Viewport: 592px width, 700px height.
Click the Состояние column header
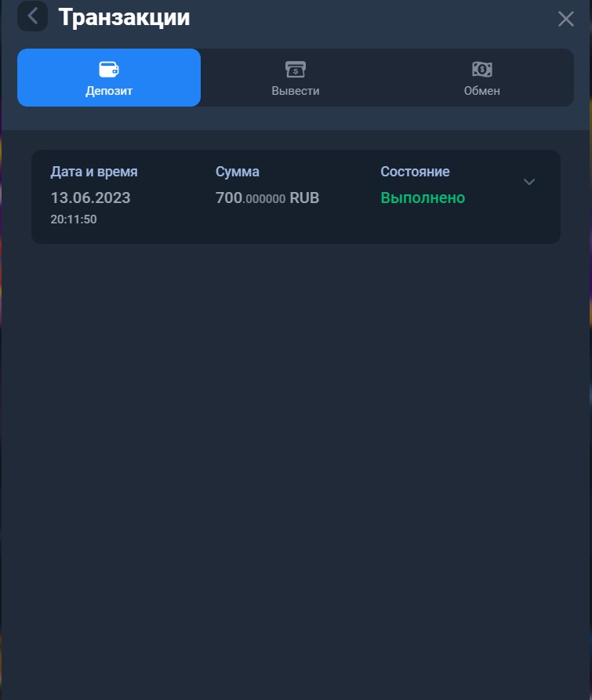pos(415,172)
